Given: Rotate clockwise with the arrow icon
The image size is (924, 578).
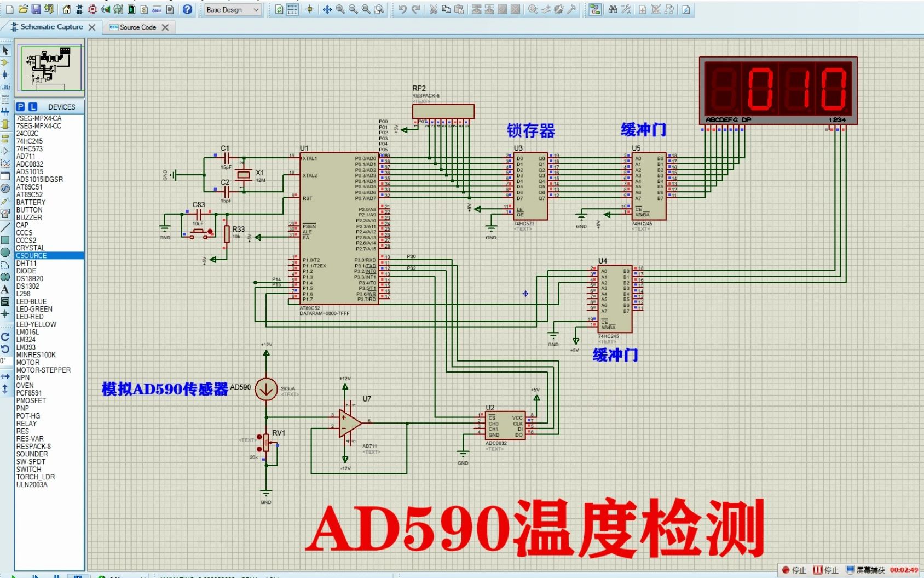Looking at the screenshot, I should 5,337.
